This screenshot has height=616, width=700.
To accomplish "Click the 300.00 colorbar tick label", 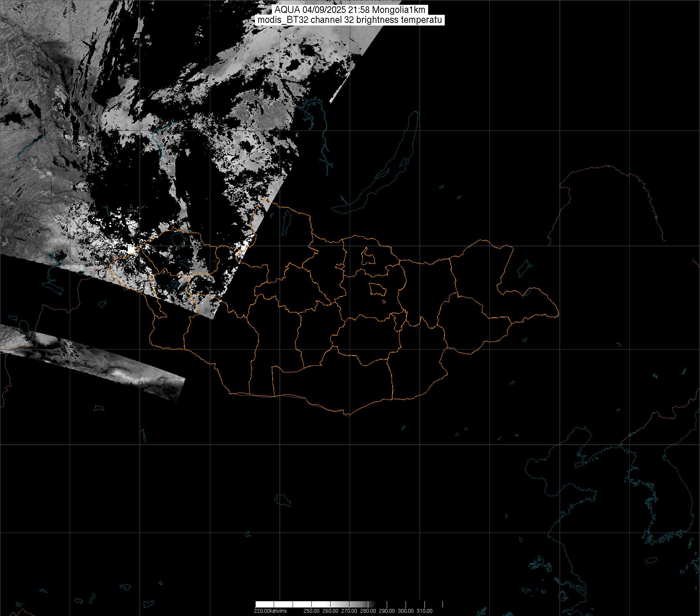I will (406, 611).
